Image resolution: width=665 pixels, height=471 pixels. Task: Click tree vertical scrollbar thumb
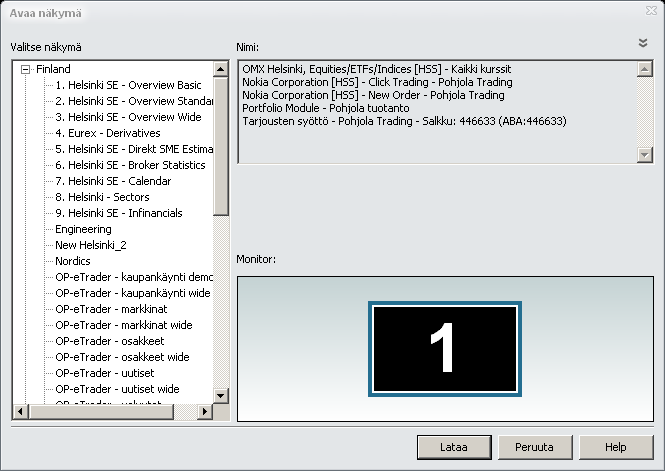pos(221,147)
